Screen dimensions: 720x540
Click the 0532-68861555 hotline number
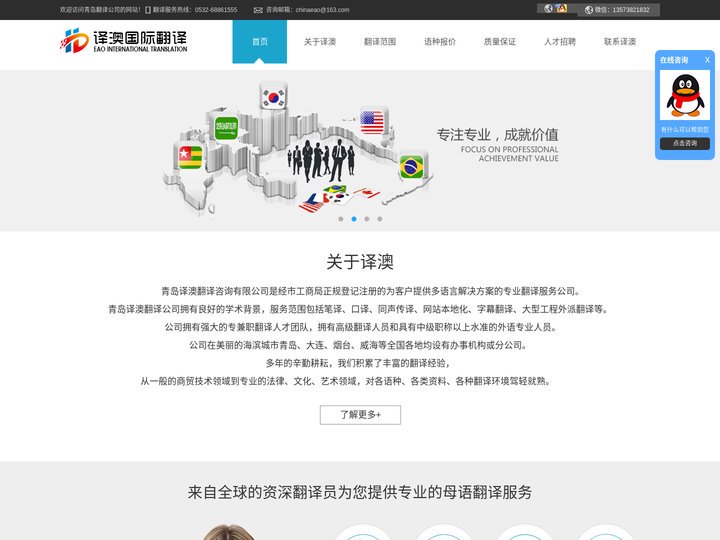(x=216, y=10)
